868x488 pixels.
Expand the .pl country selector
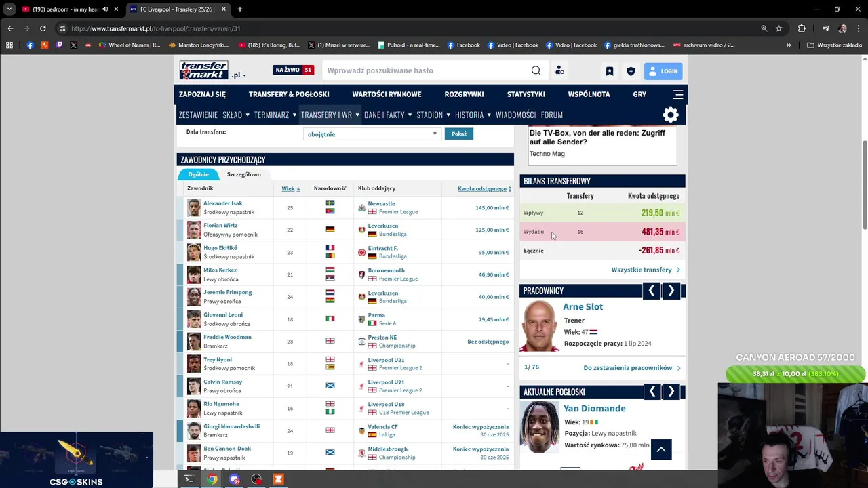(238, 75)
